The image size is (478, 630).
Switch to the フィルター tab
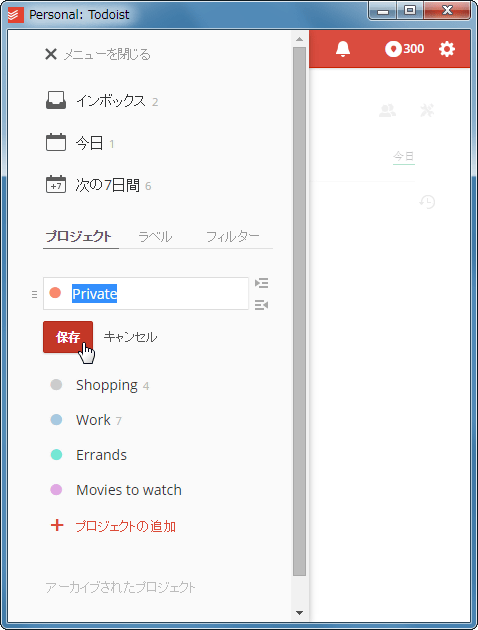point(233,237)
